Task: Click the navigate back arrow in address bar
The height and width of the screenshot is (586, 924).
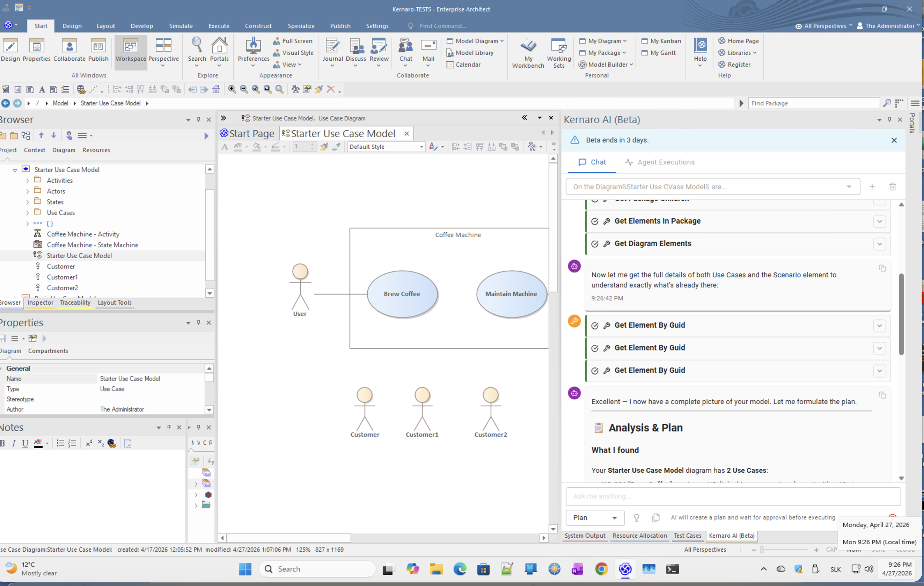Action: [6, 103]
